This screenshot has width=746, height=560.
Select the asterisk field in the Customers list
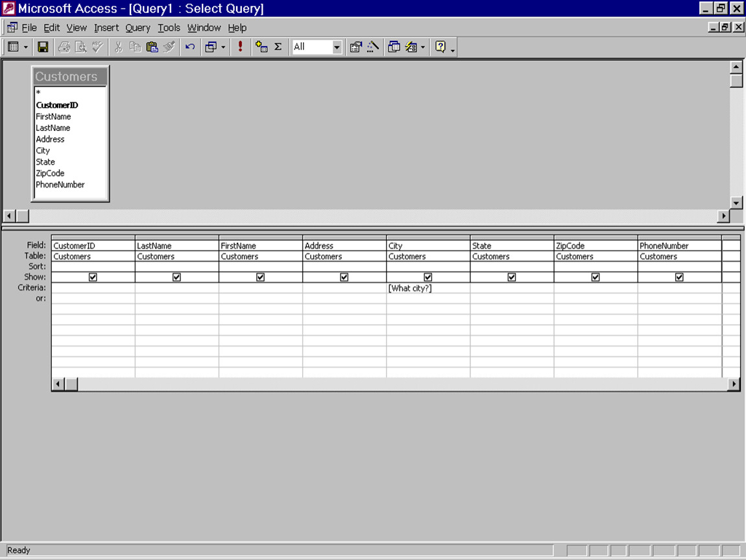tap(70, 93)
